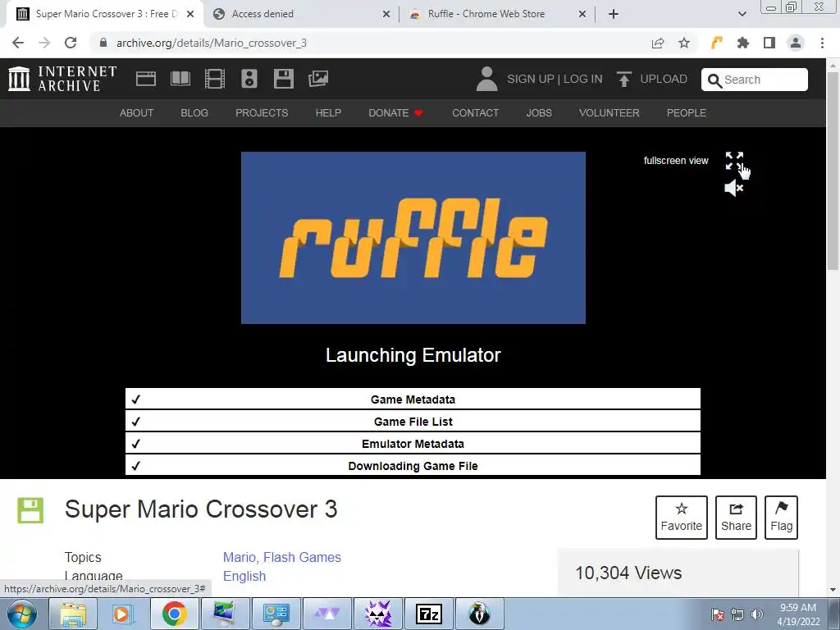Open Chrome from the taskbar

click(174, 614)
